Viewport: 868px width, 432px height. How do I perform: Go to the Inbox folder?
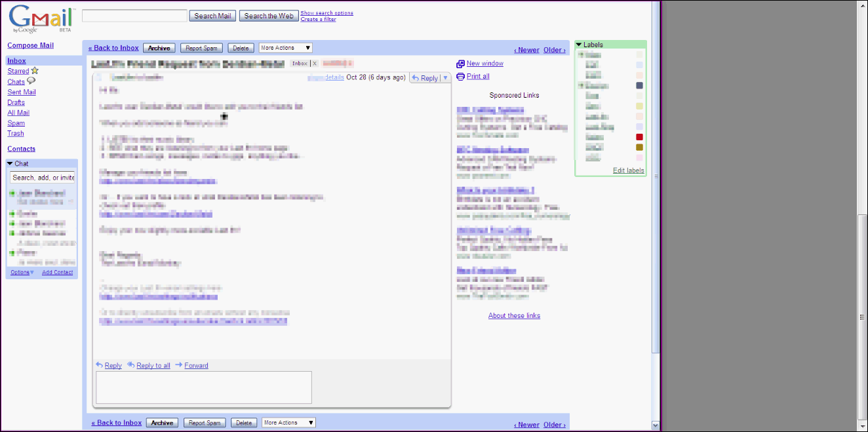coord(17,60)
